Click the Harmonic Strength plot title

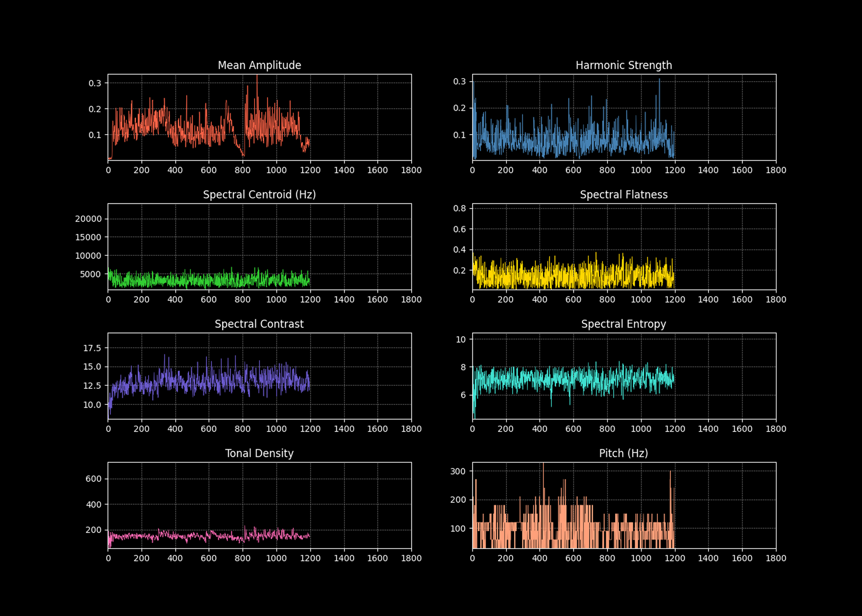tap(624, 65)
